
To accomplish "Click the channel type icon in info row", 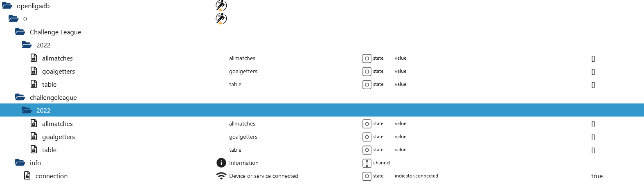I will point(367,163).
